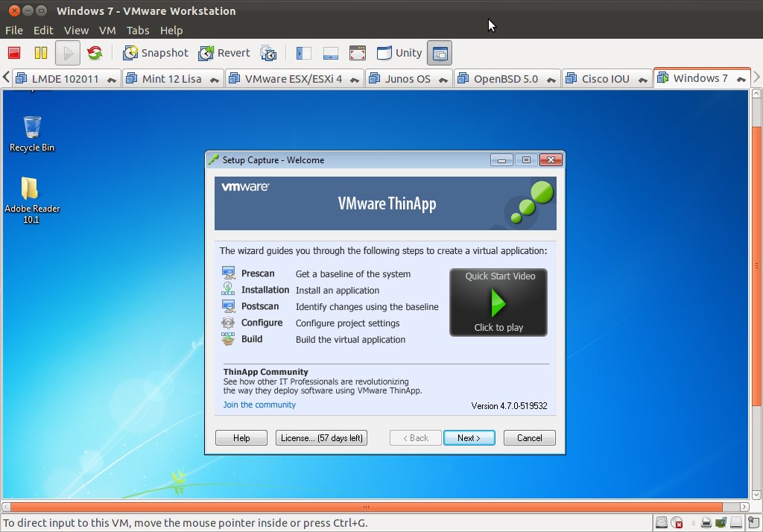This screenshot has width=763, height=532.
Task: Revert the VM to its snapshot
Action: (224, 52)
